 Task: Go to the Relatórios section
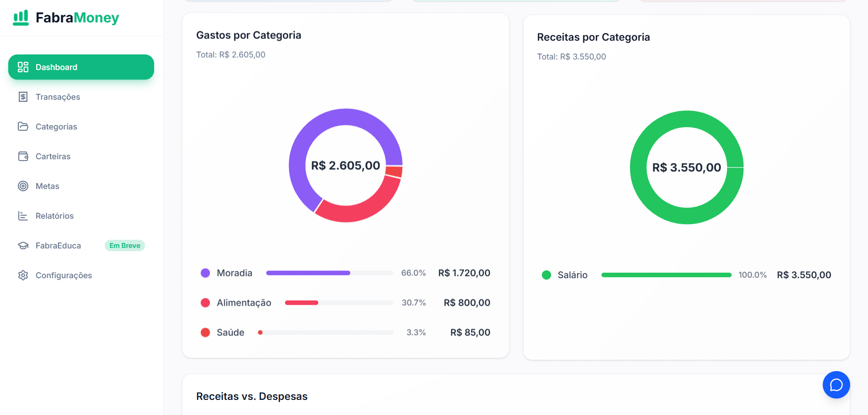[x=54, y=216]
